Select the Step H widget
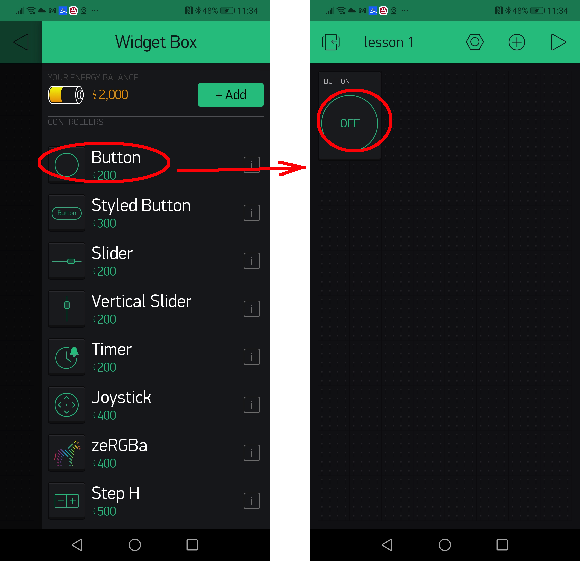Screen dimensions: 585x571 point(156,501)
